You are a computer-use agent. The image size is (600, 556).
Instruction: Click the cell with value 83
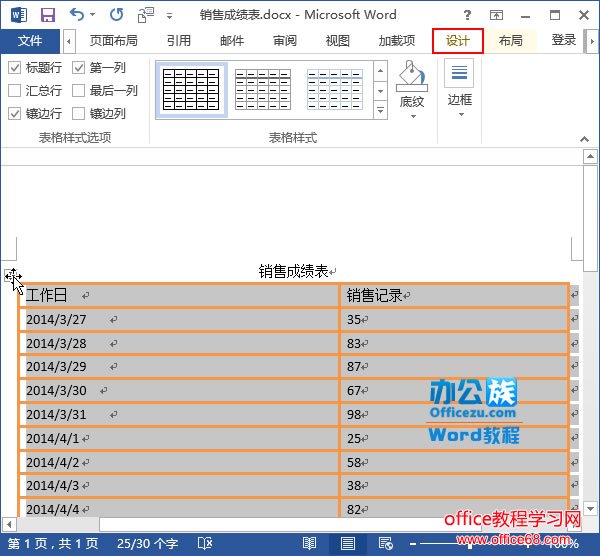point(454,343)
